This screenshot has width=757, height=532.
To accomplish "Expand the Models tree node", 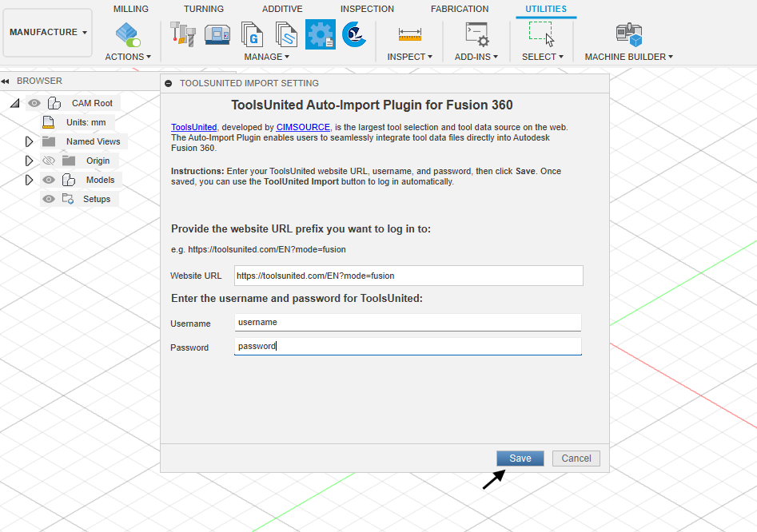I will (29, 180).
